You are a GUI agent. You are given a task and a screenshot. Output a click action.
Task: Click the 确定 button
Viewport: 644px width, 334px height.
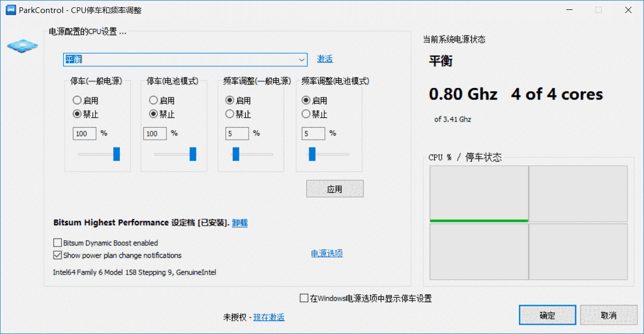[548, 315]
